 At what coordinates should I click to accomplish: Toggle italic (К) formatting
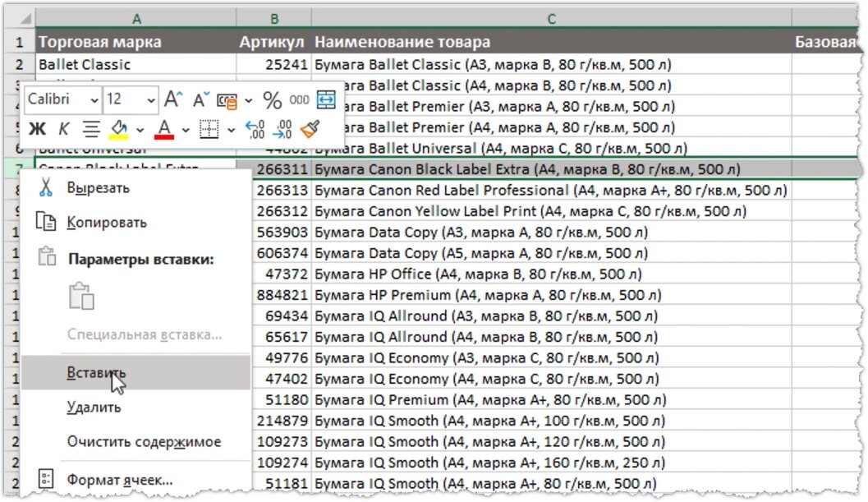[64, 129]
